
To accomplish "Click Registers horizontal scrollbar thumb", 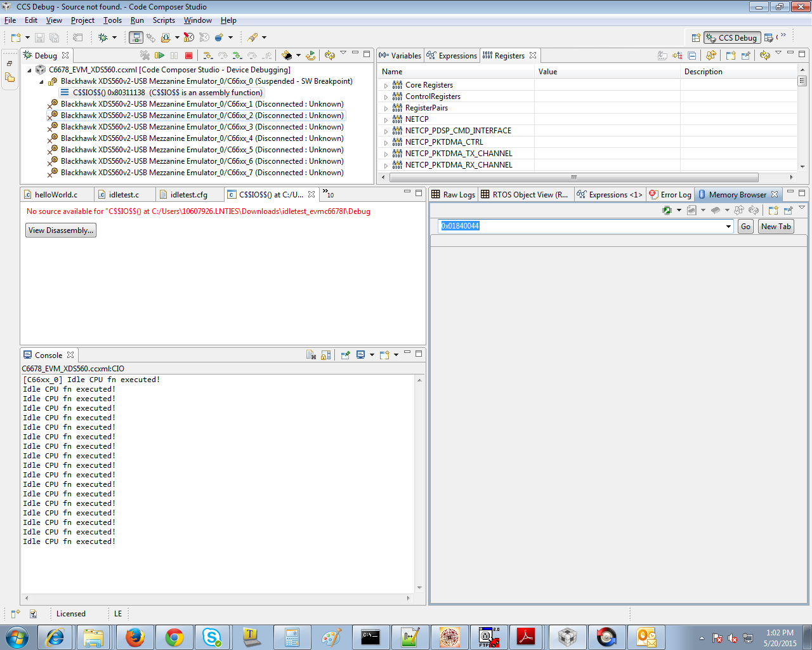I will click(573, 177).
